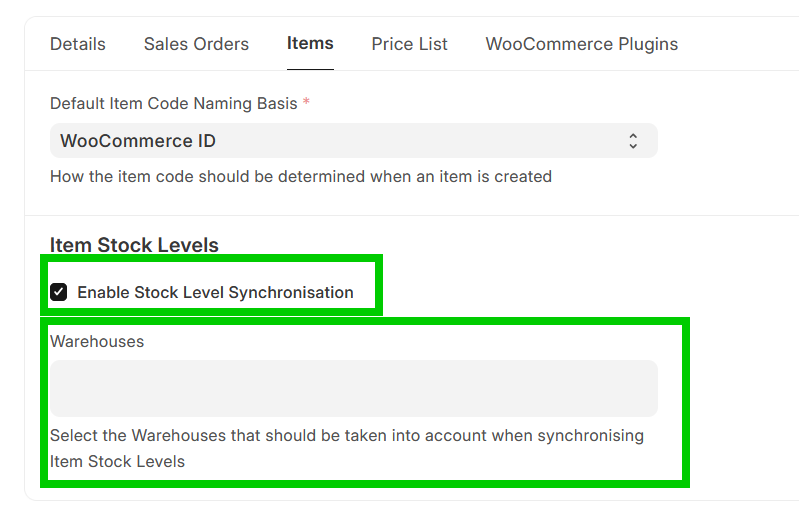
Task: Switch to the Sales Orders tab
Action: pyautogui.click(x=196, y=44)
